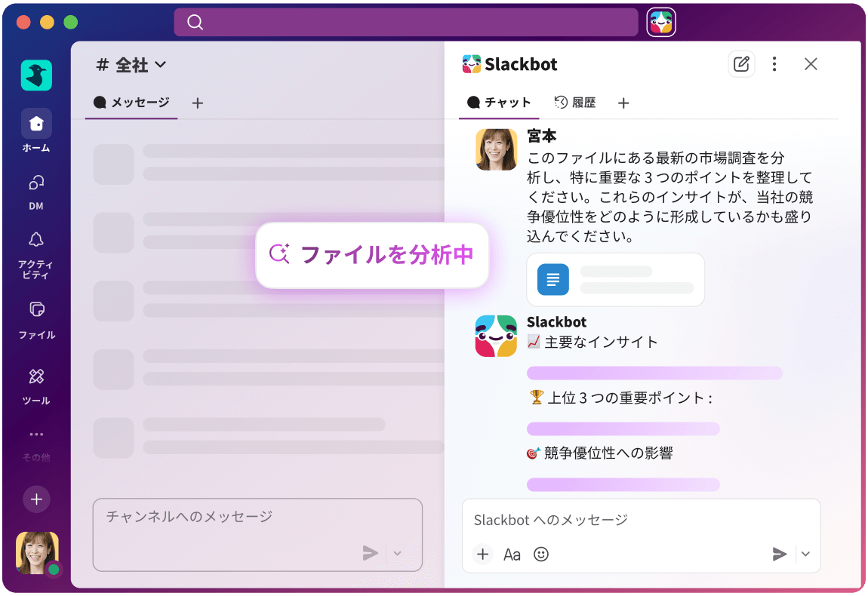Expand the #全社 channel name dropdown
The image size is (868, 596).
(138, 66)
